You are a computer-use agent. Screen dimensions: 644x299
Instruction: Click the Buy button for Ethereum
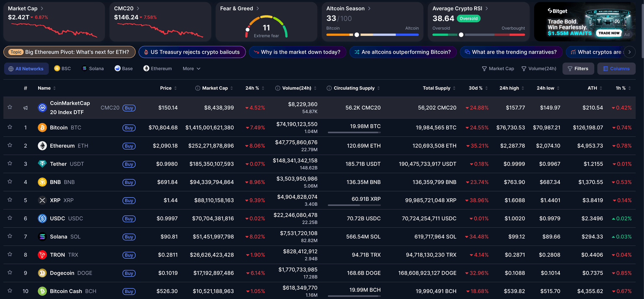129,146
